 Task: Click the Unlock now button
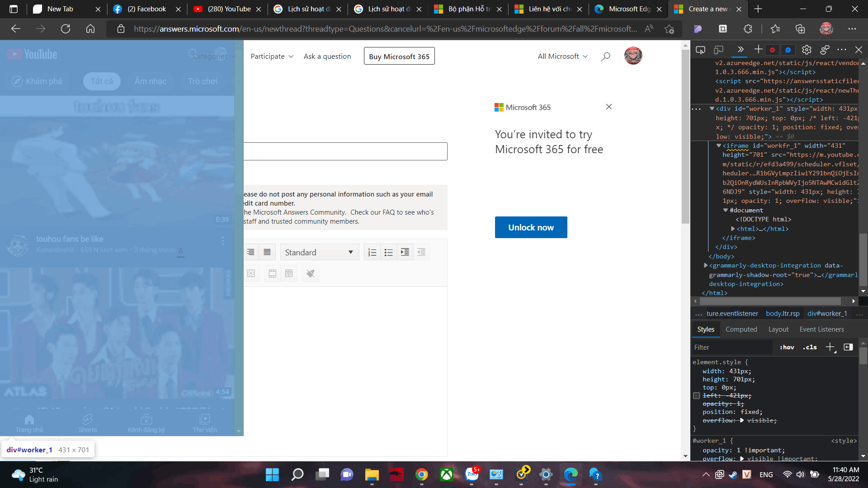(531, 227)
